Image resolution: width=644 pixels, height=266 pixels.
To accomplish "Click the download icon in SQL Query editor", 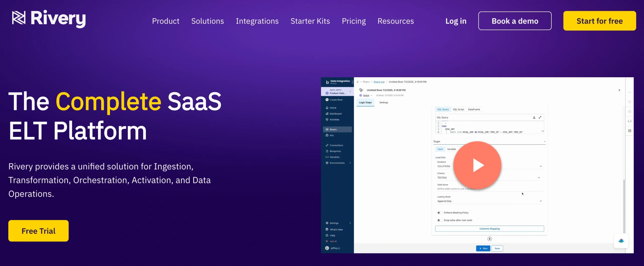I will [534, 118].
